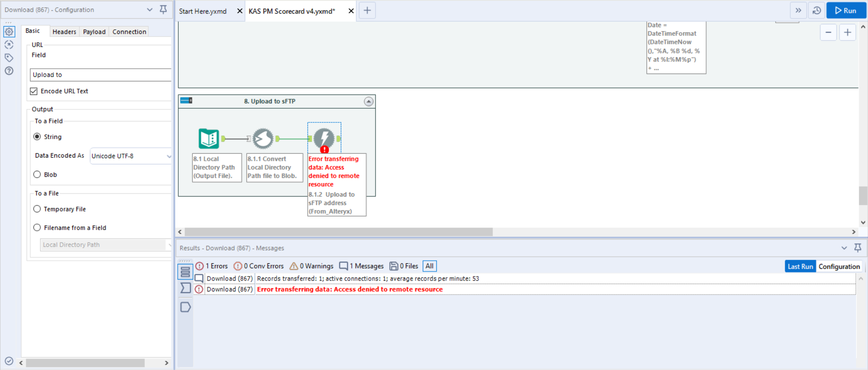This screenshot has height=370, width=868.
Task: Toggle Encode URL Text checkbox
Action: (x=33, y=91)
